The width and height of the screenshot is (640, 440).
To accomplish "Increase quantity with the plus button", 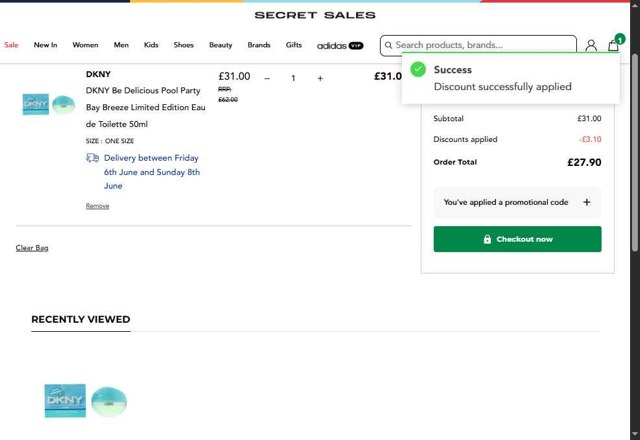I will pos(320,78).
